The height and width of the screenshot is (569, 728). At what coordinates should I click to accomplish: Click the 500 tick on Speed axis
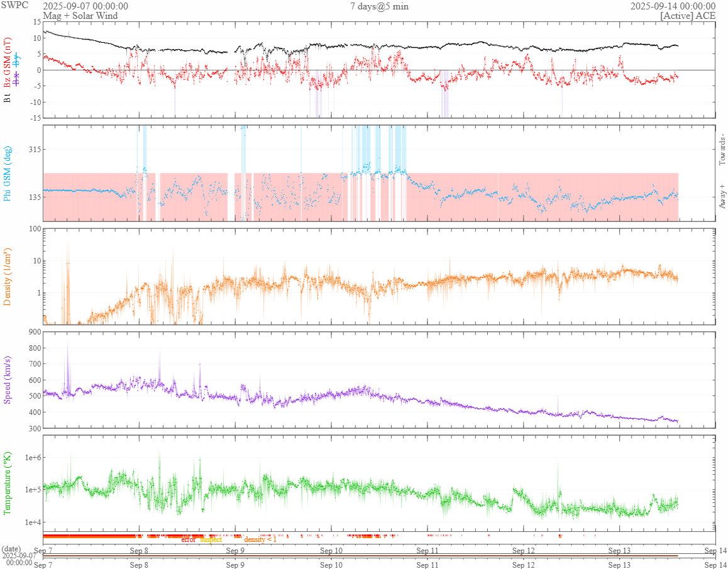click(x=34, y=396)
